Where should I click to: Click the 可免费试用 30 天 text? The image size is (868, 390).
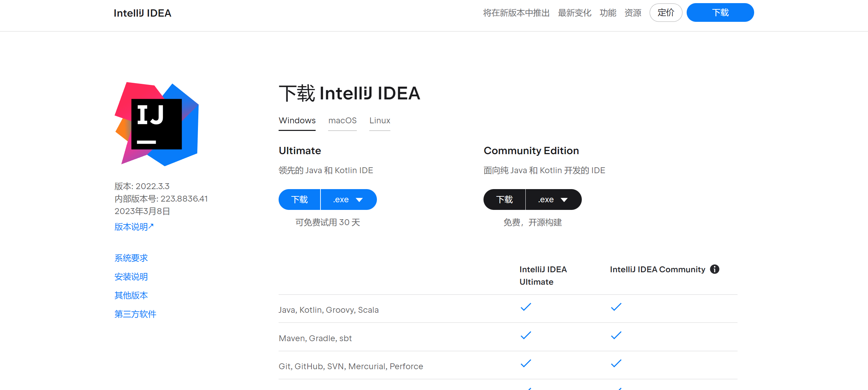pyautogui.click(x=328, y=222)
